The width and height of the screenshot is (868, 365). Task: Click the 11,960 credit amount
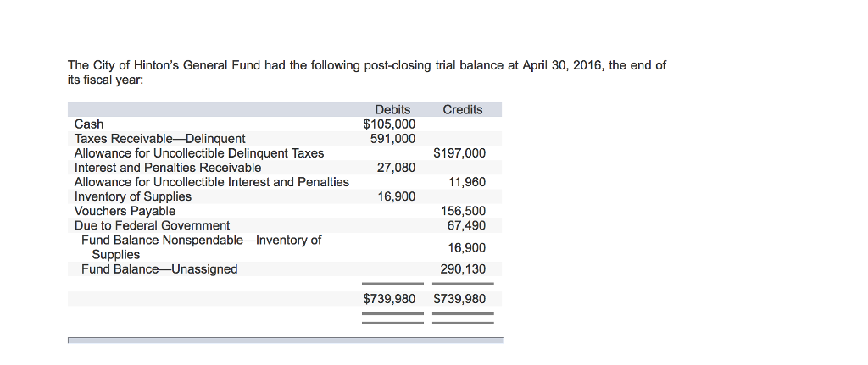(466, 182)
